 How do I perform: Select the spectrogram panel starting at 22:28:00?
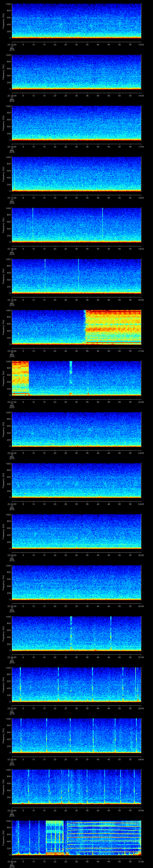point(76,736)
